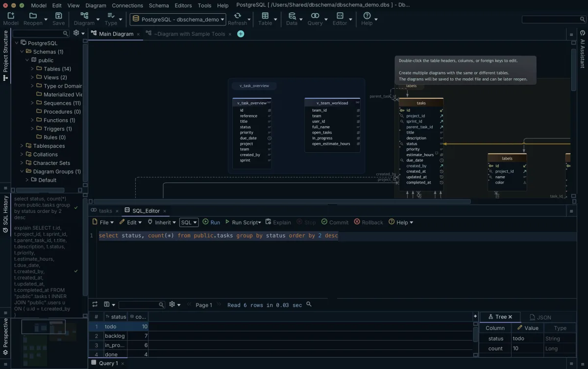Click the magnifier next to Read 6 rows
This screenshot has height=369, width=588.
309,304
